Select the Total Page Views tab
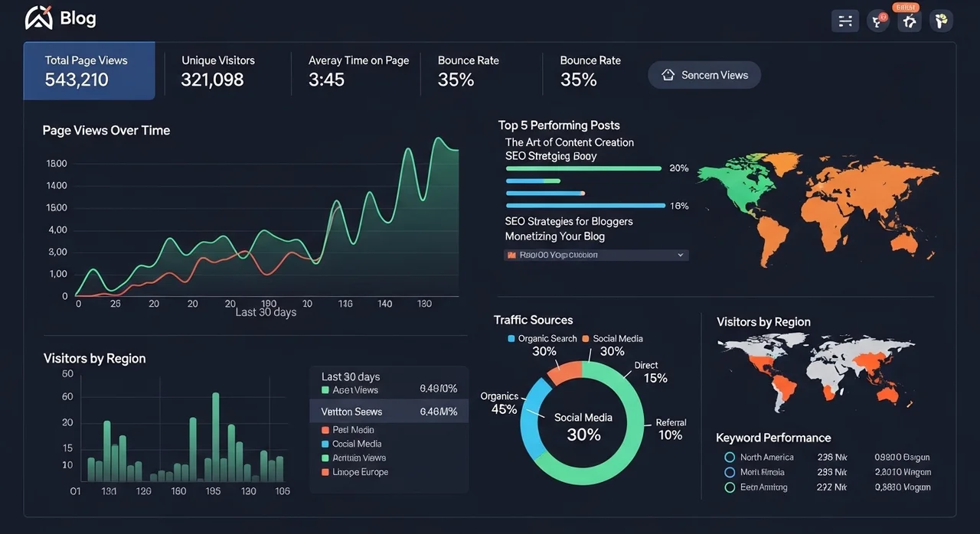Image resolution: width=980 pixels, height=534 pixels. [89, 71]
